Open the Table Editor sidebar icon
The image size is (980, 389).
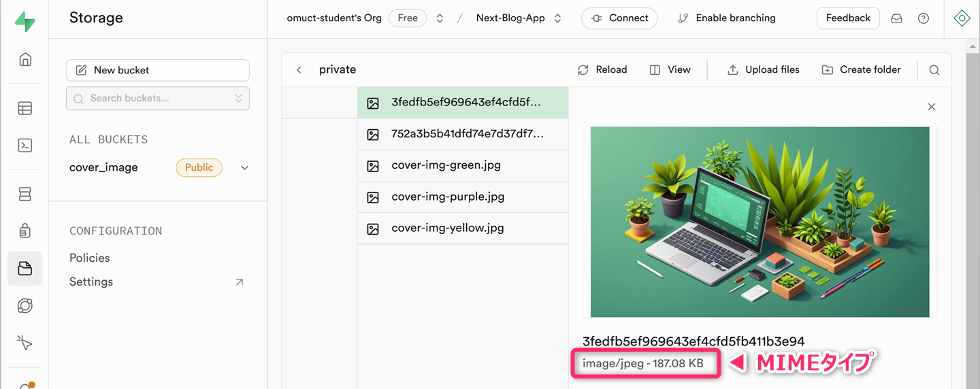[25, 108]
